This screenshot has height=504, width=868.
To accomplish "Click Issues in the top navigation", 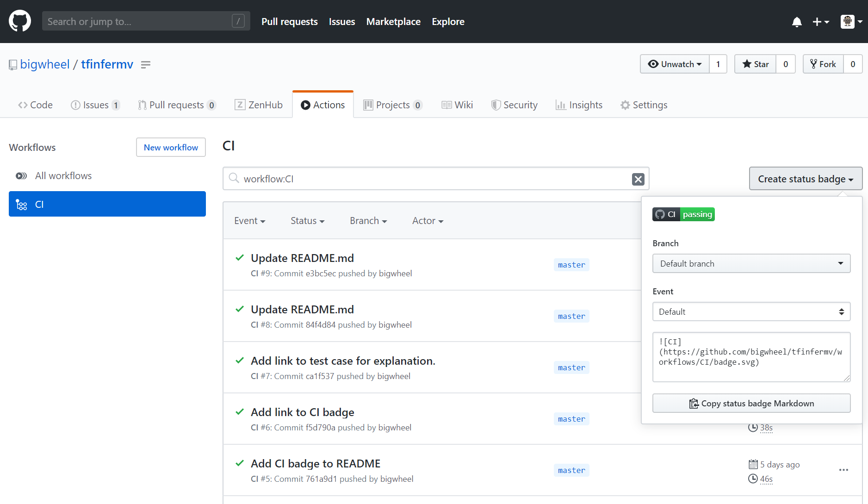I will [342, 22].
